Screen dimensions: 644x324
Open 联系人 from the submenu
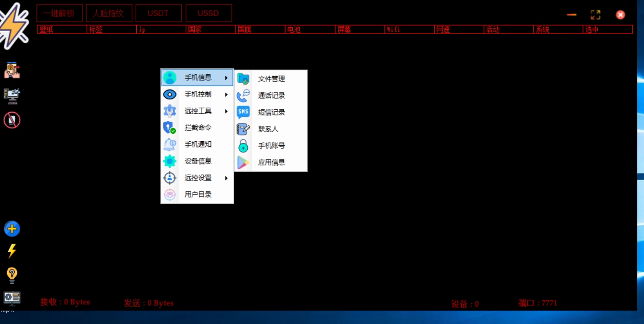(x=271, y=129)
